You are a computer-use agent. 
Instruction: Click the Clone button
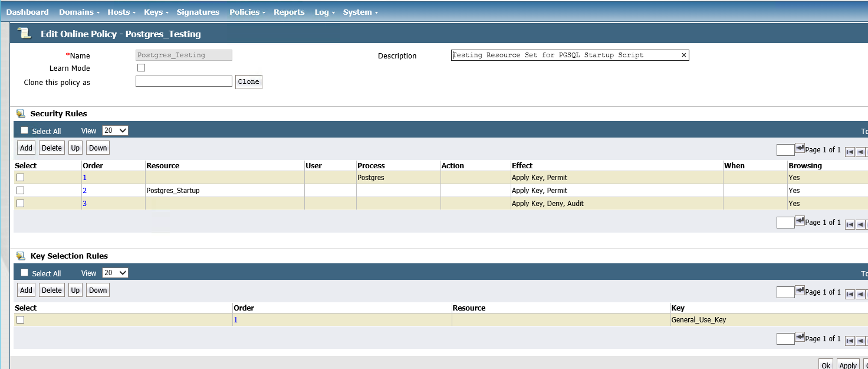pos(248,82)
